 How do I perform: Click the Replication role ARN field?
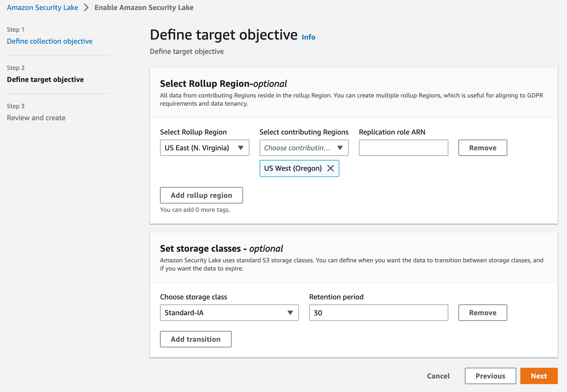pos(403,148)
